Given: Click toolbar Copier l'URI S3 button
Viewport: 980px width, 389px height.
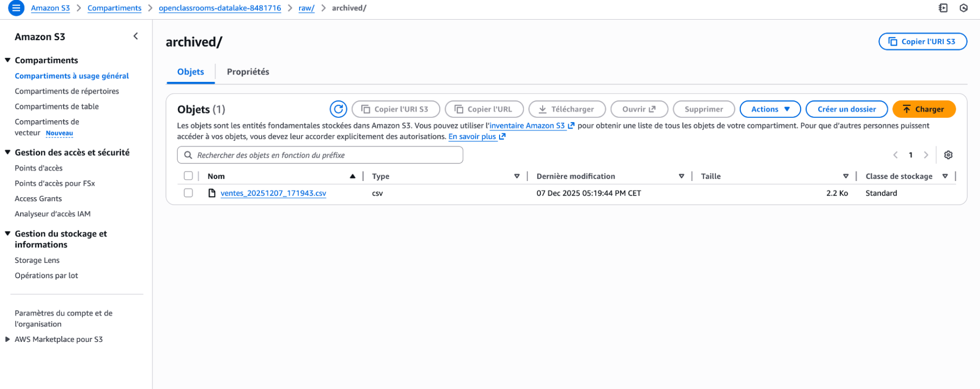Looking at the screenshot, I should [x=396, y=109].
